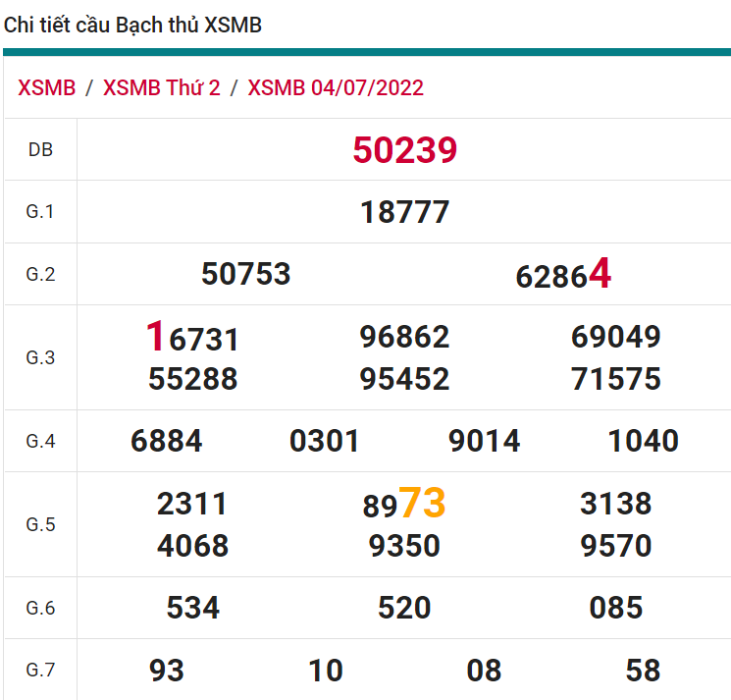Click the G.7 number 93
Image resolution: width=731 pixels, height=700 pixels.
click(x=167, y=671)
